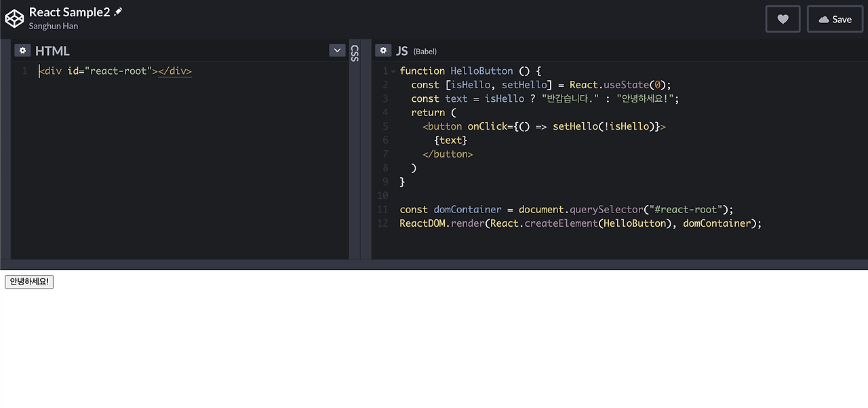Click the ReactDOM.render code line
868x408 pixels.
(580, 223)
